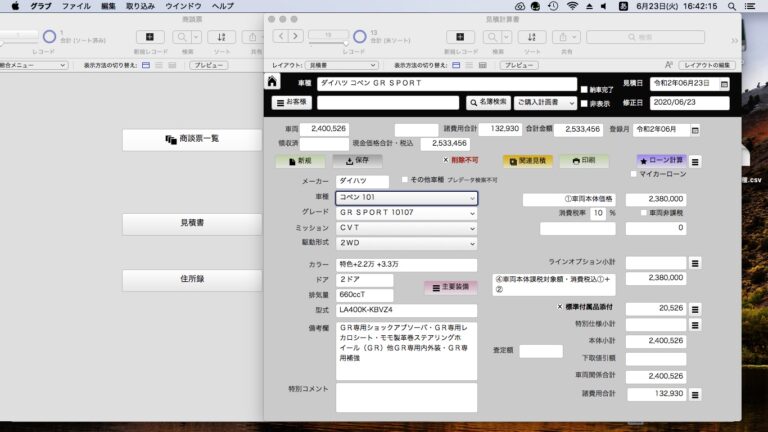The width and height of the screenshot is (768, 432).
Task: Toggle the 非表示 checkbox
Action: pos(584,103)
